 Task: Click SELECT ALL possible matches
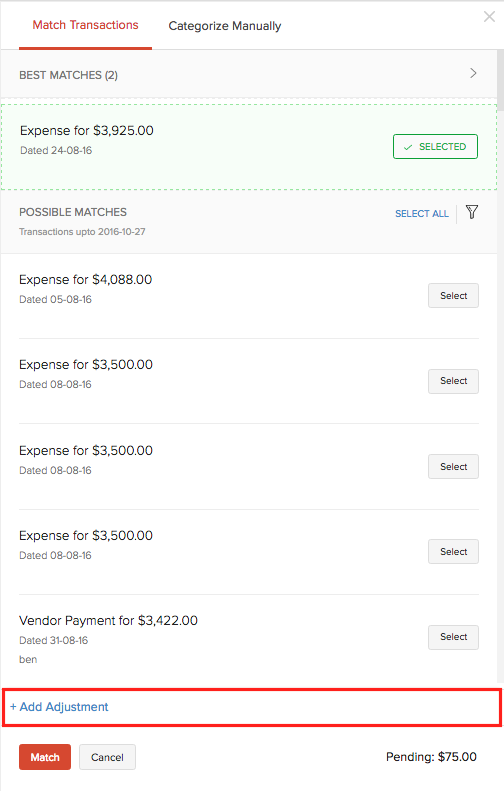[x=422, y=213]
